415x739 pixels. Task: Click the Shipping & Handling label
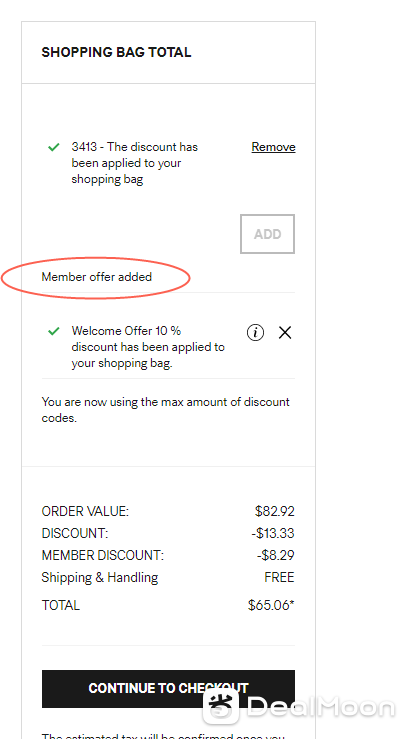point(100,577)
